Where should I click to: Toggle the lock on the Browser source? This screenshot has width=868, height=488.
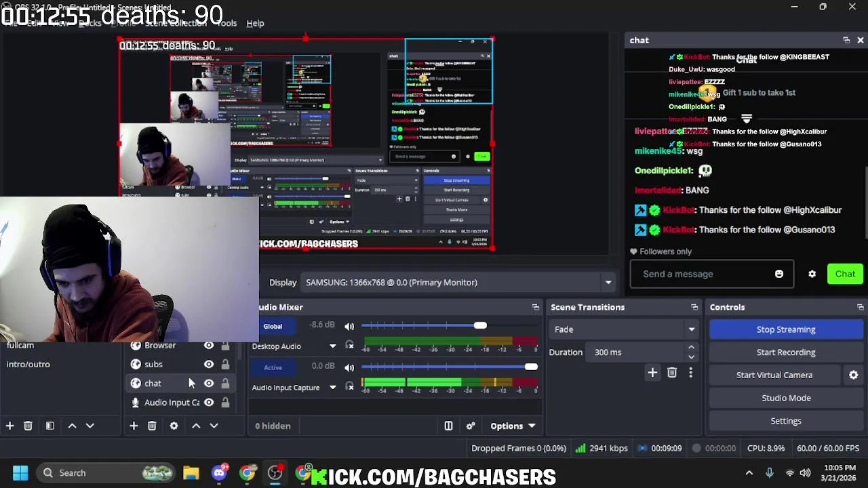coord(225,346)
